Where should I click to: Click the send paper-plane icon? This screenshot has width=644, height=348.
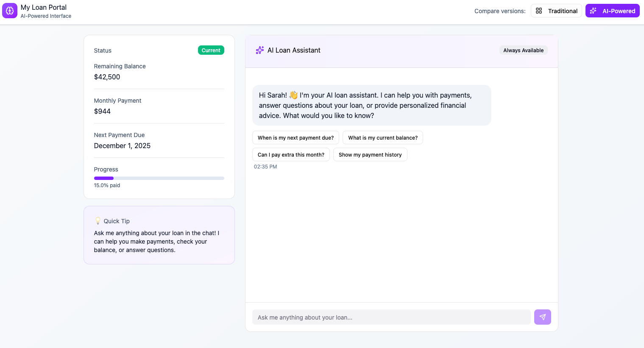pyautogui.click(x=542, y=317)
